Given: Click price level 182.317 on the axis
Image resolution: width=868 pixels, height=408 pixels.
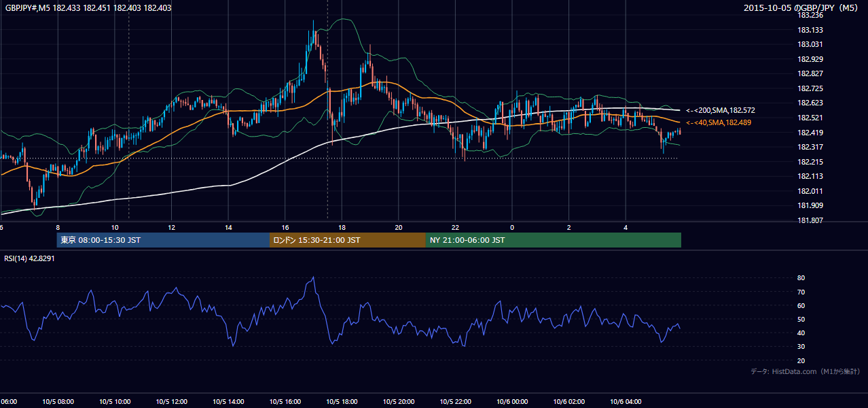Looking at the screenshot, I should (x=810, y=147).
